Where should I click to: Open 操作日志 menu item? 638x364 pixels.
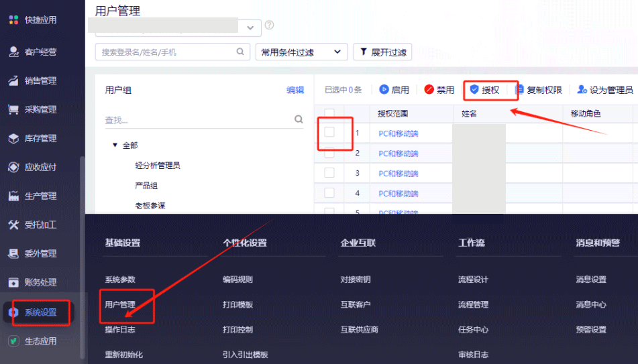[x=120, y=329]
